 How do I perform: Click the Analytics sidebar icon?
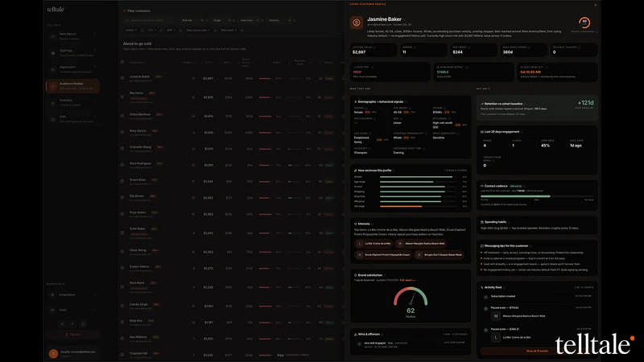click(53, 103)
